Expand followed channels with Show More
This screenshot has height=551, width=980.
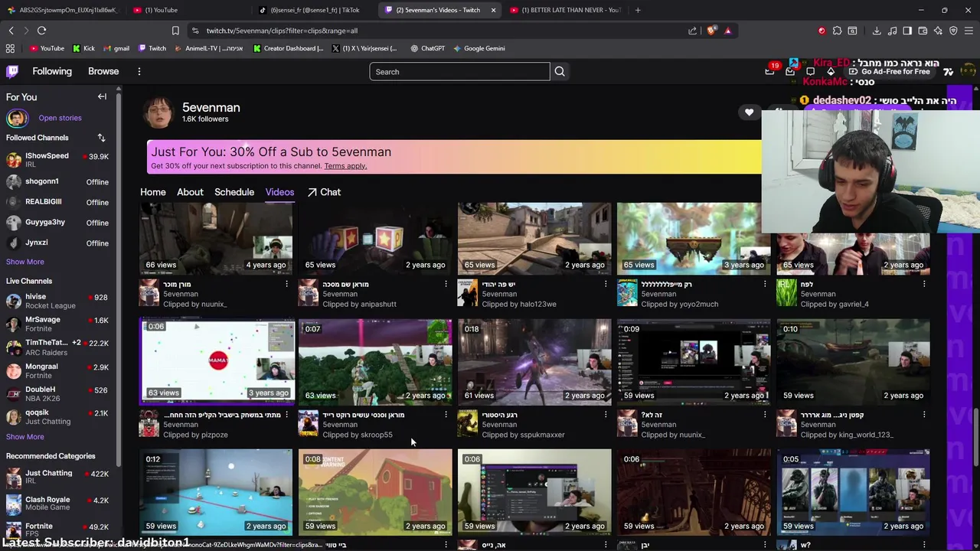point(25,262)
